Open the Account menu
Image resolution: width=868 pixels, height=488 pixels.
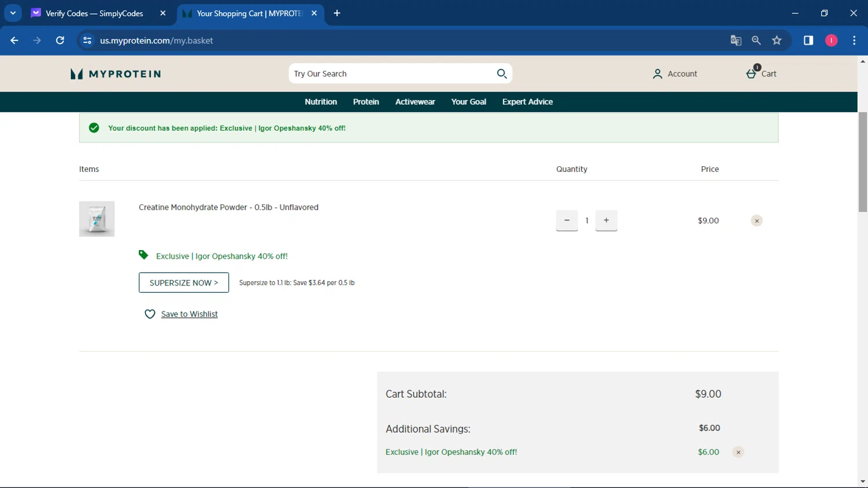click(x=675, y=74)
